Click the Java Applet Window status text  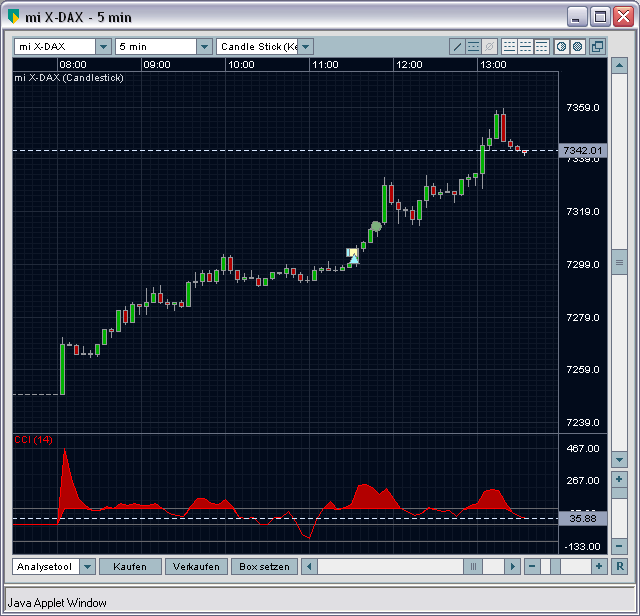57,603
